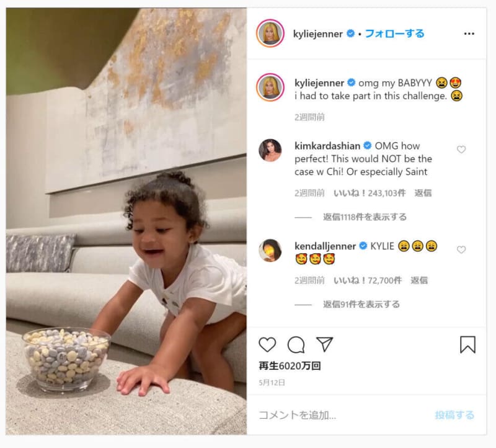
Task: Expand the 1118 replies under Kim's comment
Action: [365, 217]
